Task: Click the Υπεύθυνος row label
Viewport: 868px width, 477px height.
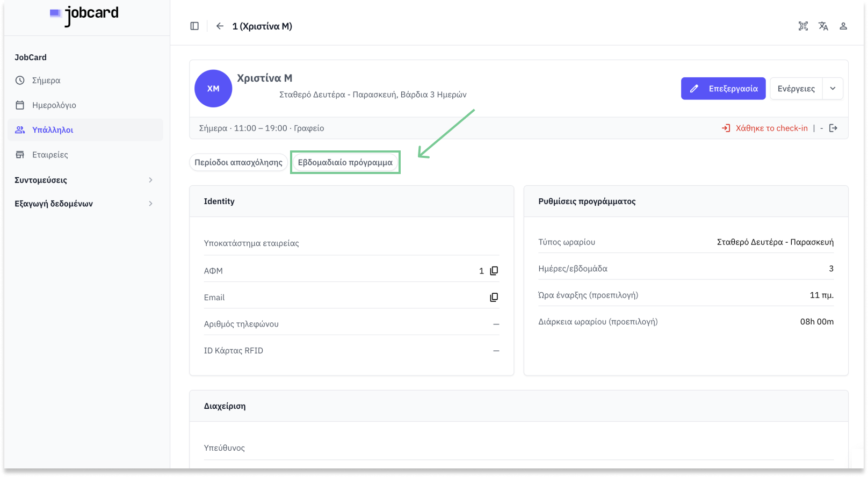Action: click(x=225, y=448)
